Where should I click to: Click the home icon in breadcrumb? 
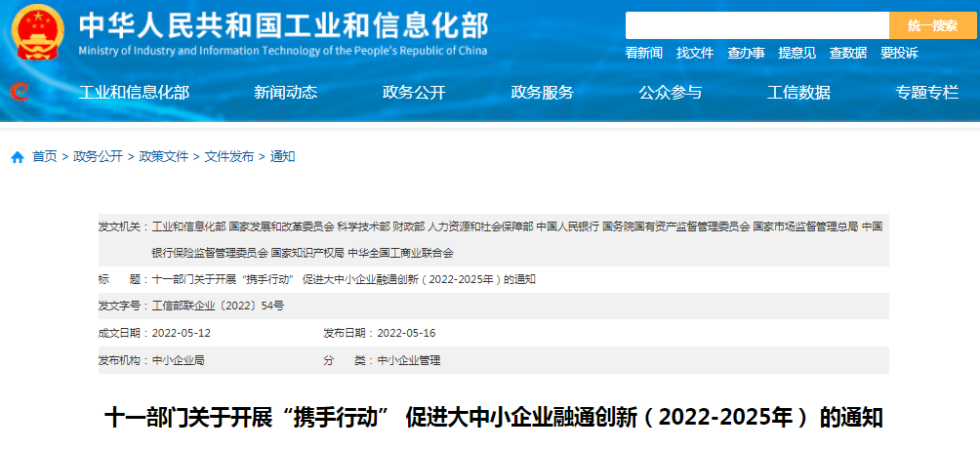[x=18, y=157]
